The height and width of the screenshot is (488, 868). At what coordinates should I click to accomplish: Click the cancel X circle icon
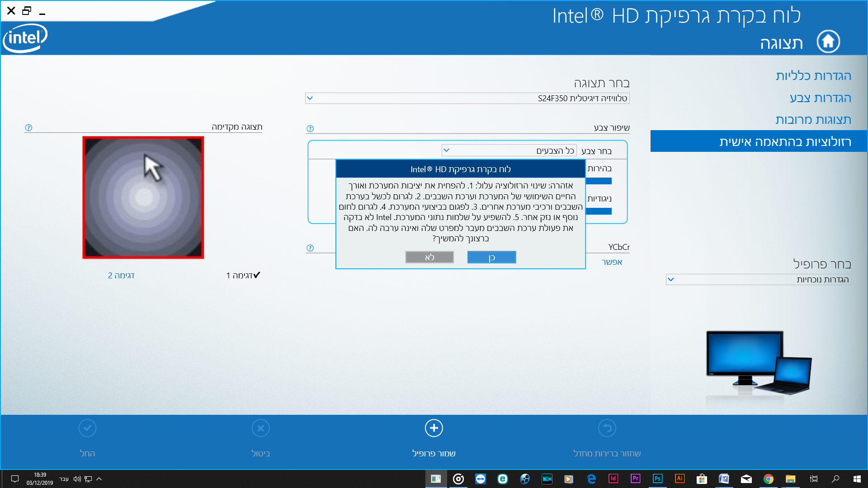click(x=260, y=428)
